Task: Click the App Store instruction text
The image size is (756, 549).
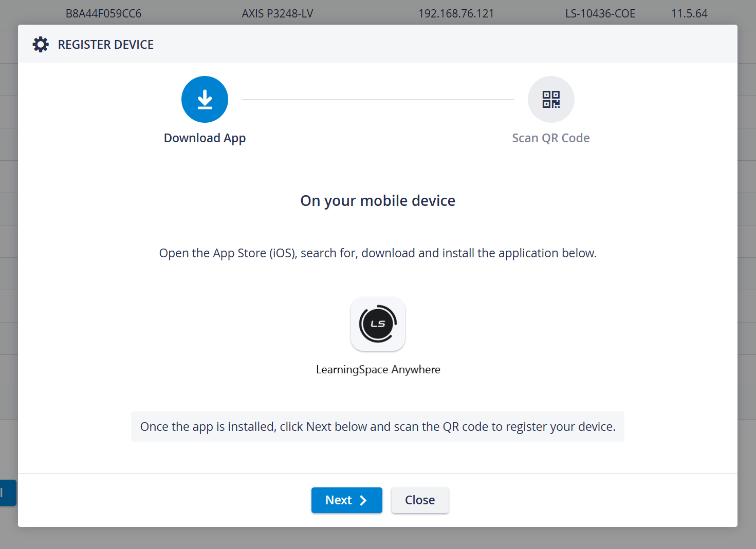Action: [378, 254]
